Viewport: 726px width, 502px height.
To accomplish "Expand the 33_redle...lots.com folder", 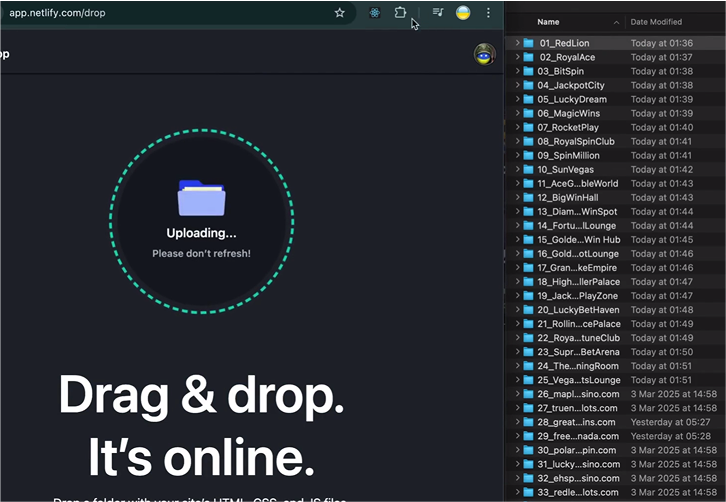I will 517,492.
